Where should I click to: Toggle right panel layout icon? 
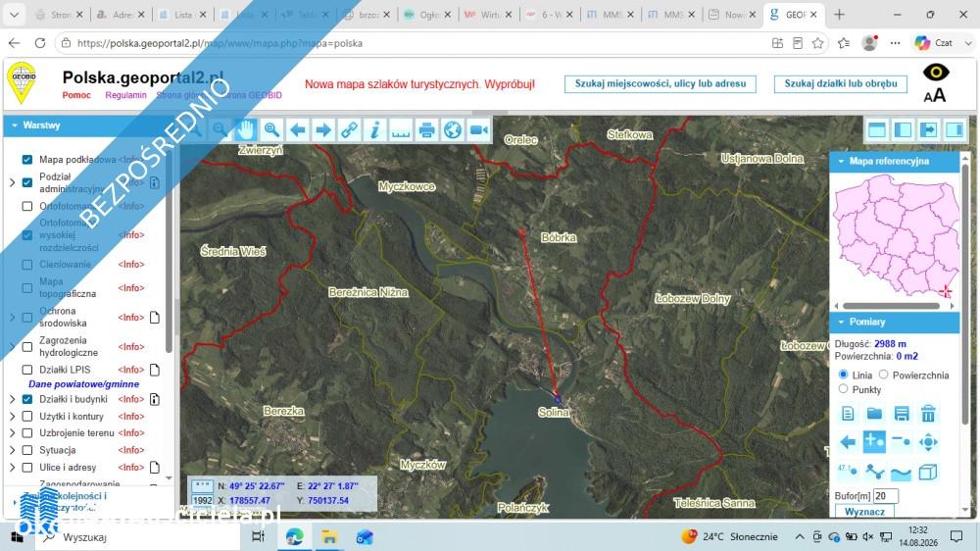click(955, 129)
